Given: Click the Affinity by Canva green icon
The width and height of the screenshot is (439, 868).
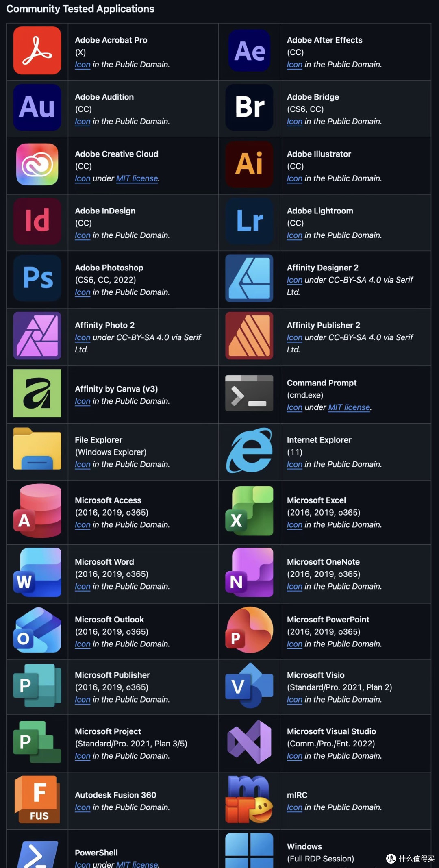Looking at the screenshot, I should pos(37,393).
